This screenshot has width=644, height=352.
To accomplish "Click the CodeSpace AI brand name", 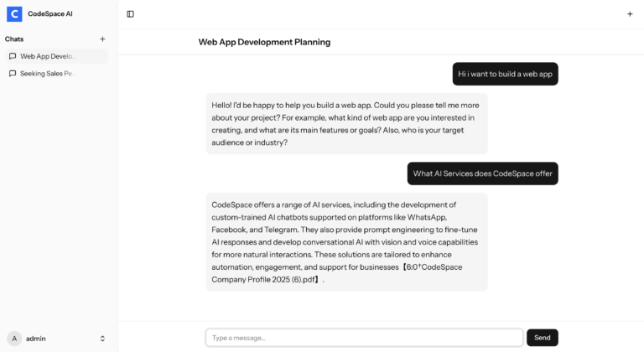I will [50, 14].
